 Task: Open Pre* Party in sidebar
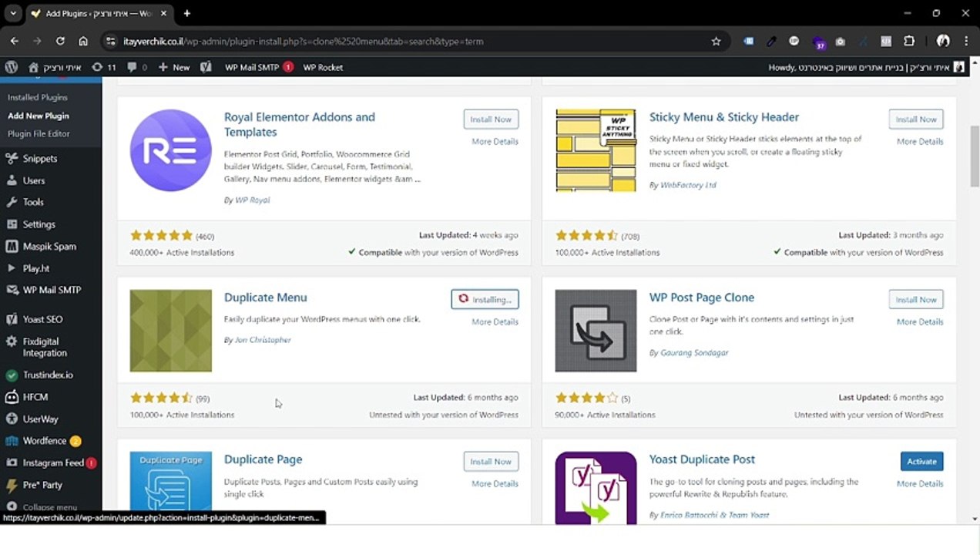pos(42,485)
